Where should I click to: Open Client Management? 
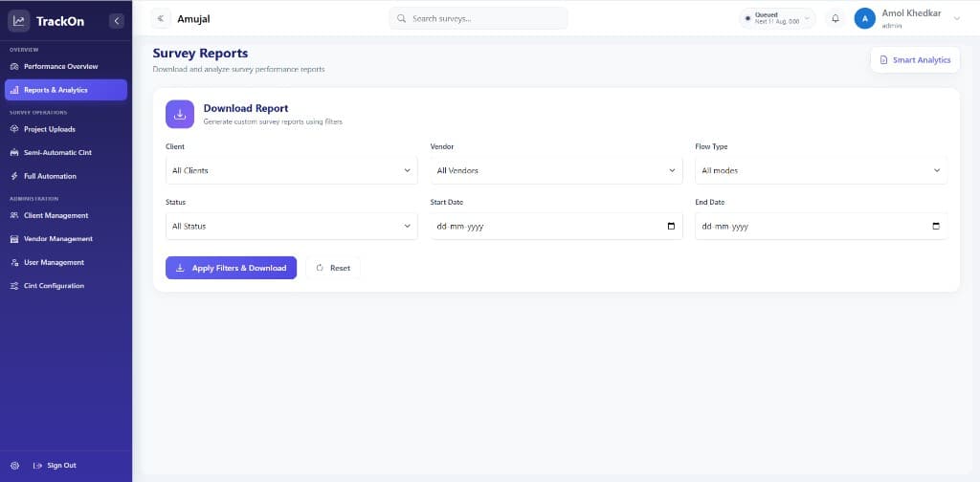[x=66, y=215]
